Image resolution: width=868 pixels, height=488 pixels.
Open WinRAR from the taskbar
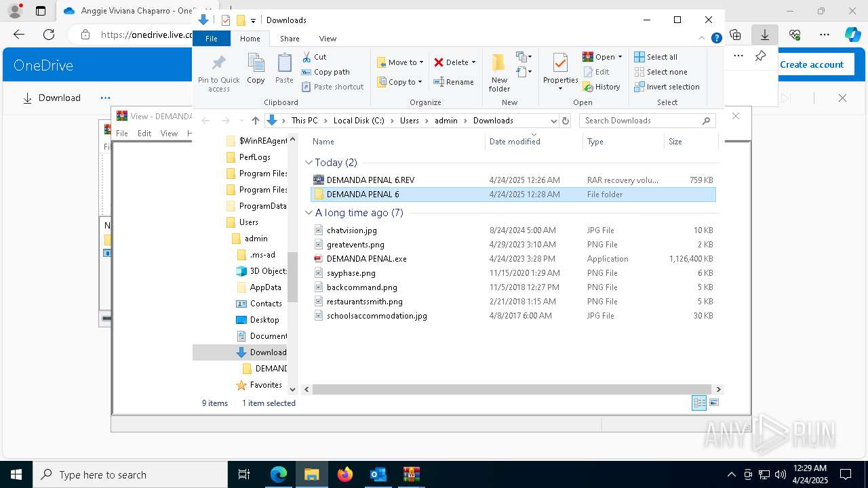(x=411, y=474)
